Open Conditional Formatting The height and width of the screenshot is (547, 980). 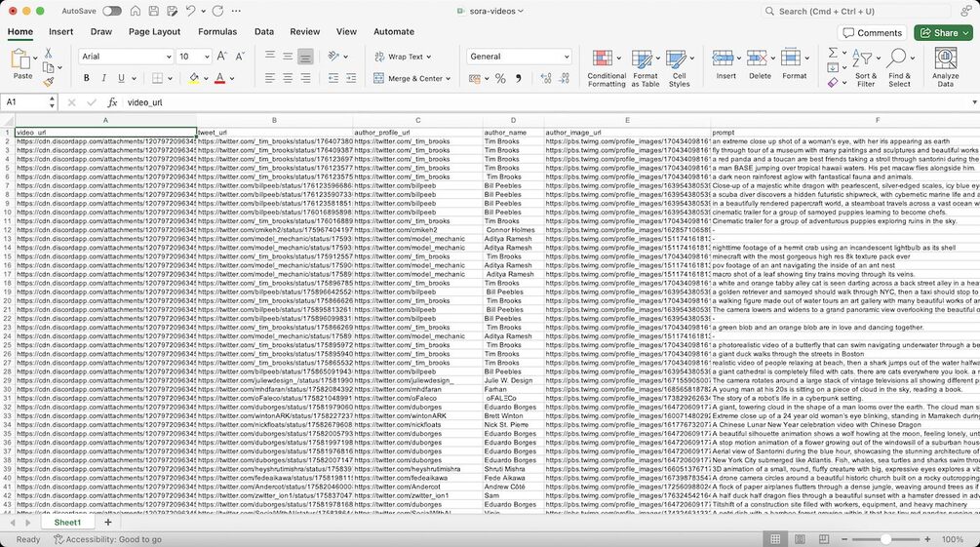pos(607,67)
